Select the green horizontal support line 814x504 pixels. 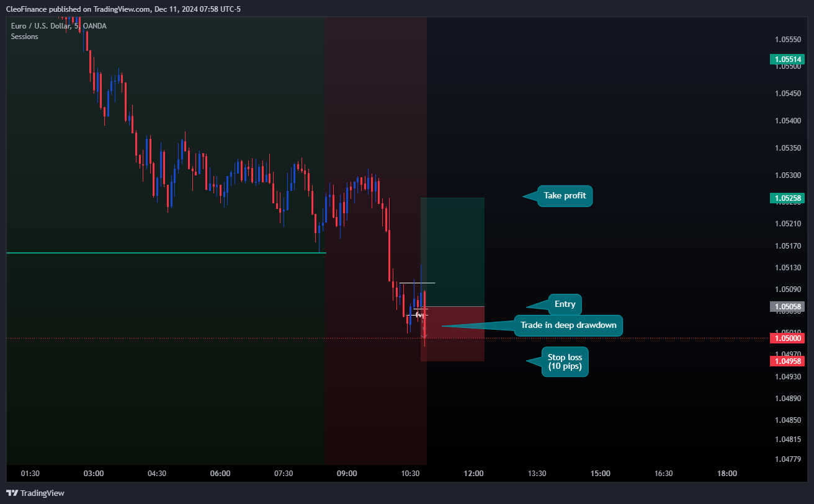[166, 253]
